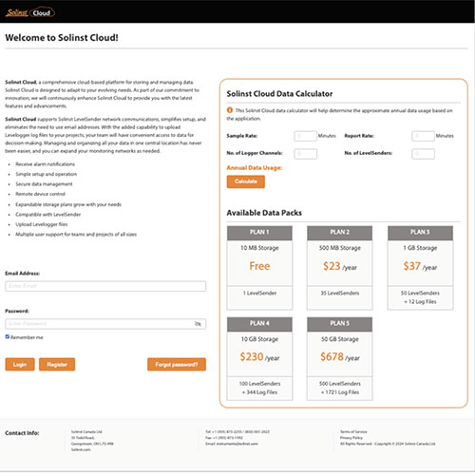The height and width of the screenshot is (476, 475).
Task: Focus the No. of Logger Channels field
Action: click(x=305, y=154)
